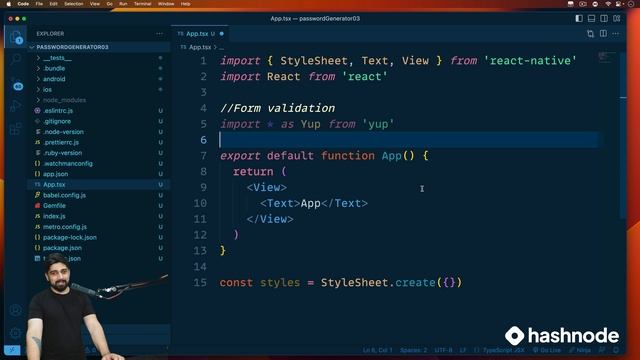640x360 pixels.
Task: Open the Extensions view icon
Action: pyautogui.click(x=16, y=129)
